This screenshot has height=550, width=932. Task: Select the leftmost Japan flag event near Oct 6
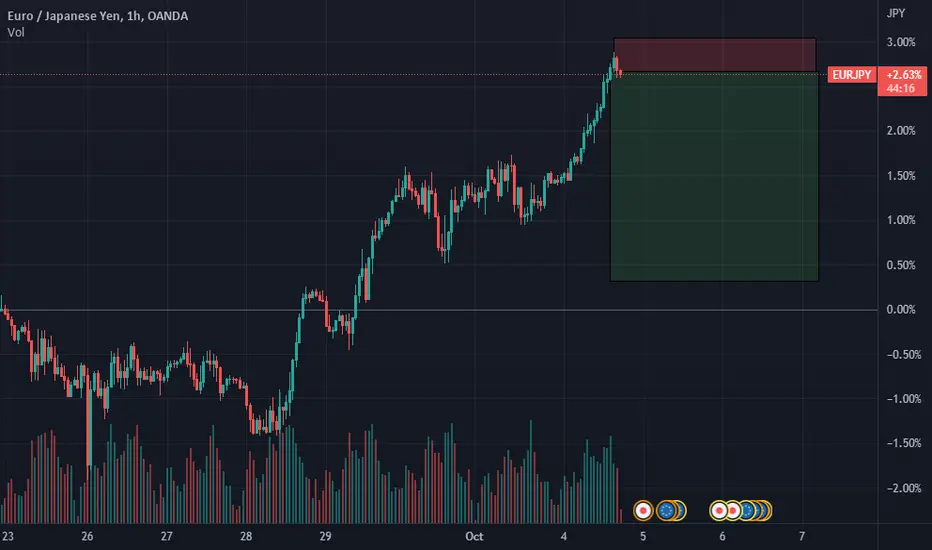pos(719,510)
